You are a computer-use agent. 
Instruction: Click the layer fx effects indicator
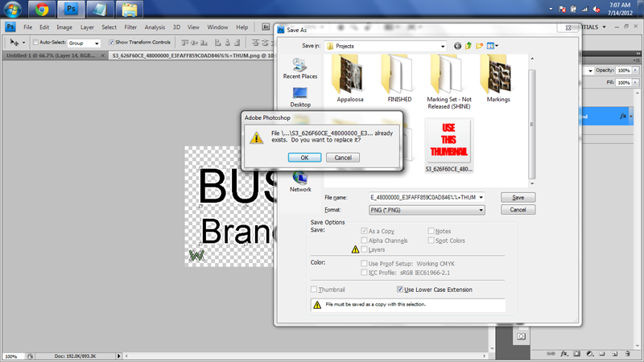623,116
